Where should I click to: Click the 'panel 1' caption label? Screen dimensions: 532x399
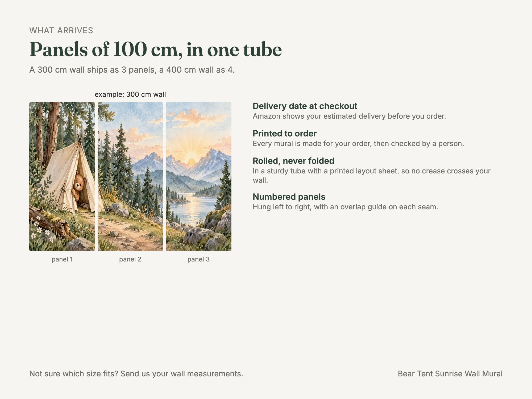click(x=62, y=259)
